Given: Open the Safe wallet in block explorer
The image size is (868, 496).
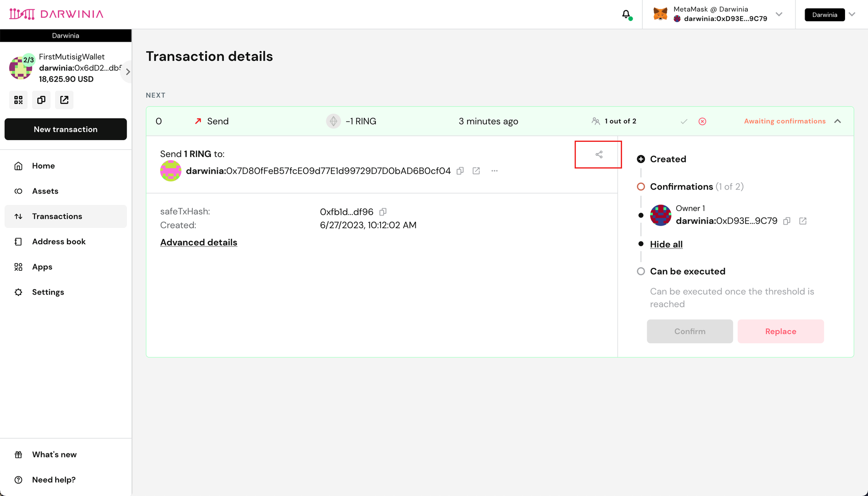Looking at the screenshot, I should click(x=64, y=100).
